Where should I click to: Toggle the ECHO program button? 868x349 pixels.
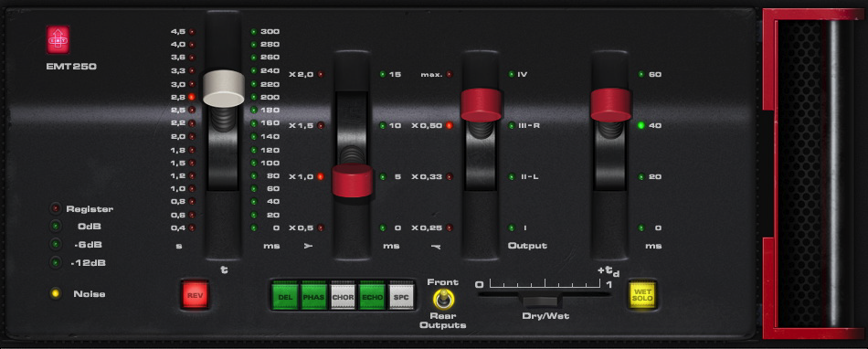click(x=372, y=296)
